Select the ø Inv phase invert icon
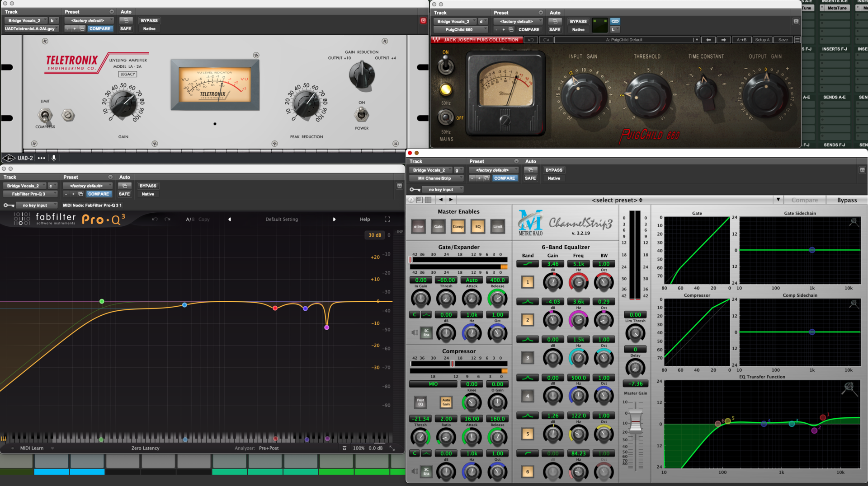The width and height of the screenshot is (868, 486). 418,226
